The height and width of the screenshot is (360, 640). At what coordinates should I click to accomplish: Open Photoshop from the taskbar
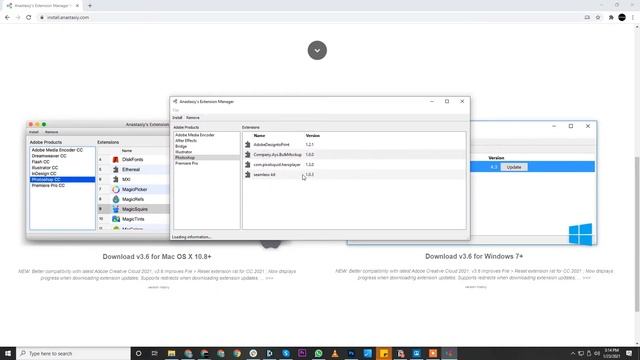[351, 353]
